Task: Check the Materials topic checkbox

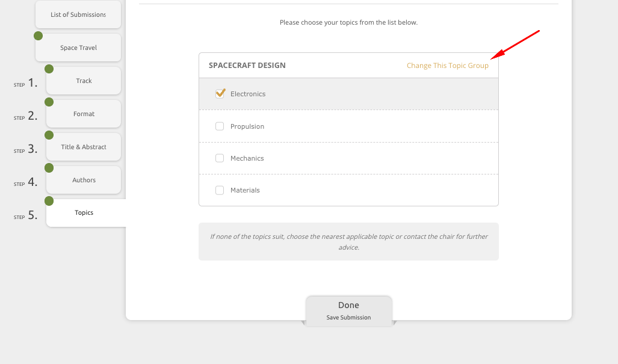Action: tap(220, 190)
